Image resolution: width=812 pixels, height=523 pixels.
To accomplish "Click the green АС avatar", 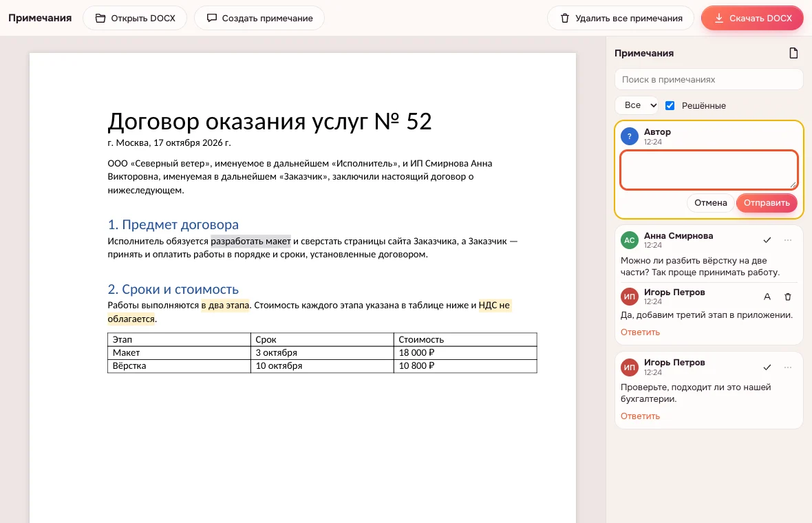I will (x=629, y=240).
